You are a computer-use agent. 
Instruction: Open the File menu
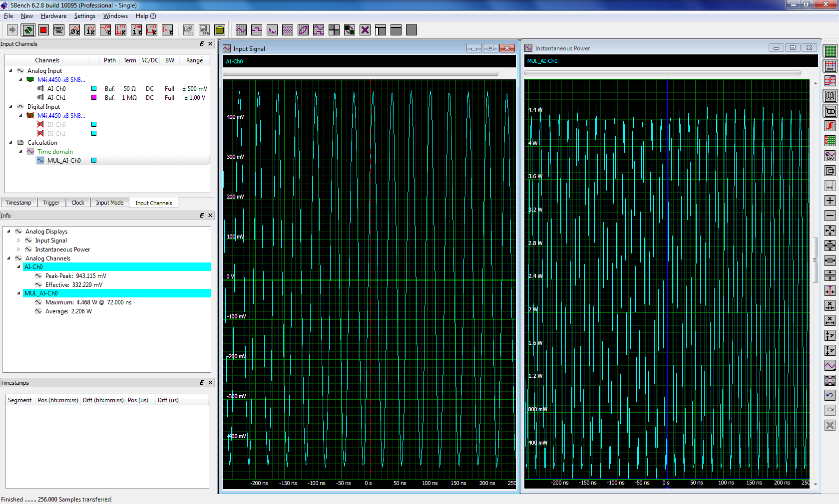coord(8,16)
